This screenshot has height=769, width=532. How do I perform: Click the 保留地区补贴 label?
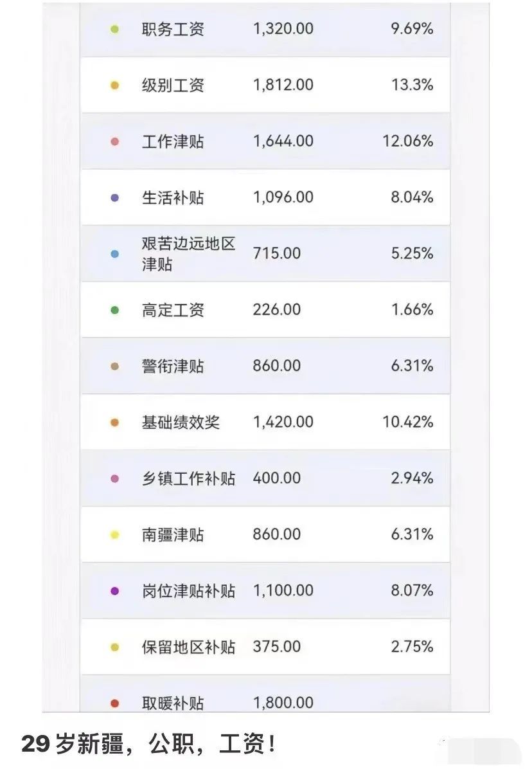coord(188,647)
